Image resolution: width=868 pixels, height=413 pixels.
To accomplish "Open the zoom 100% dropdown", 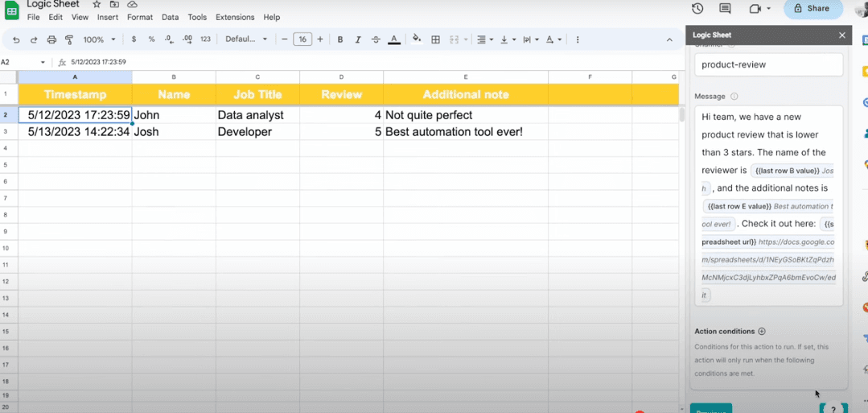I will coord(100,39).
